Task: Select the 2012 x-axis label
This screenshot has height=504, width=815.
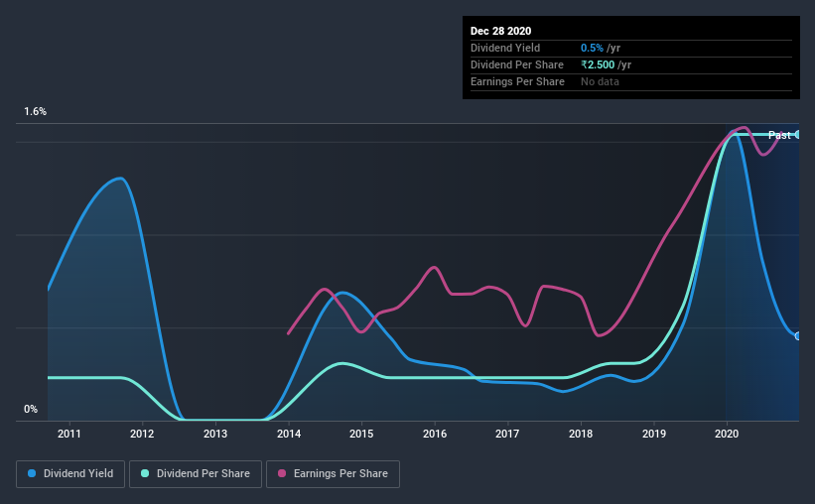Action: pos(142,434)
